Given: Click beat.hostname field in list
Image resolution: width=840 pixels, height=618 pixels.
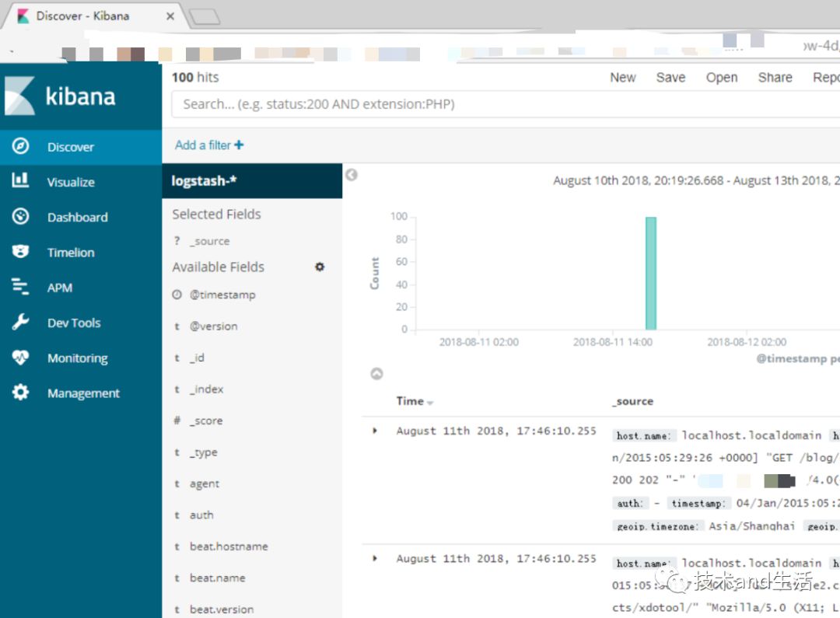Looking at the screenshot, I should [x=229, y=546].
